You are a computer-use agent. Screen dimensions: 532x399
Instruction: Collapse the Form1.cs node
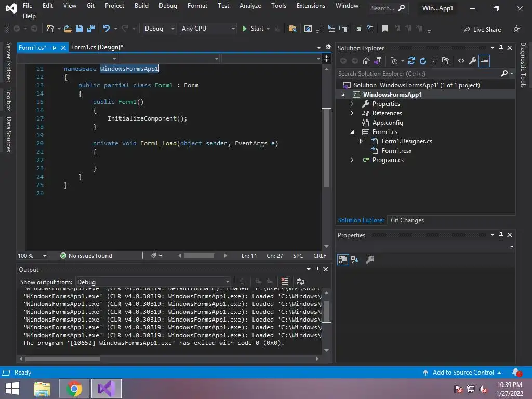[352, 132]
